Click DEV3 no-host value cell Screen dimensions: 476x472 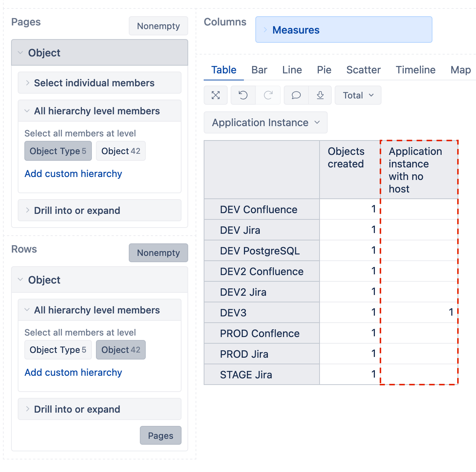pos(419,313)
